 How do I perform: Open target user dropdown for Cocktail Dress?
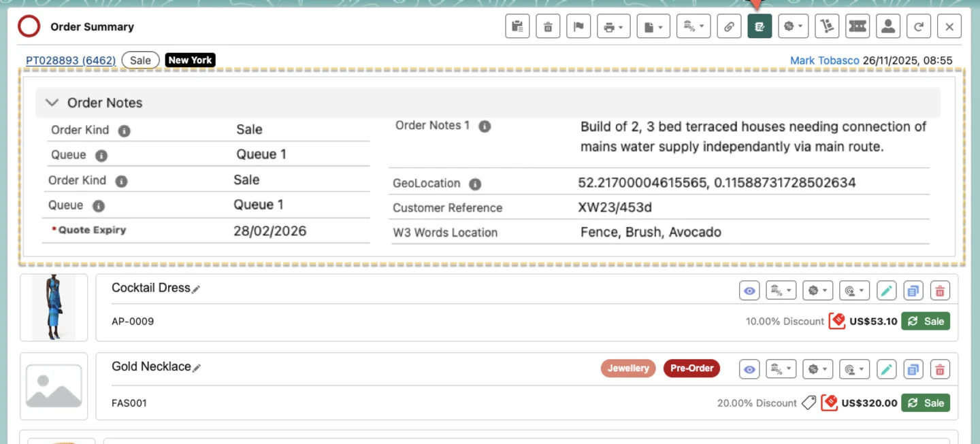pos(855,290)
